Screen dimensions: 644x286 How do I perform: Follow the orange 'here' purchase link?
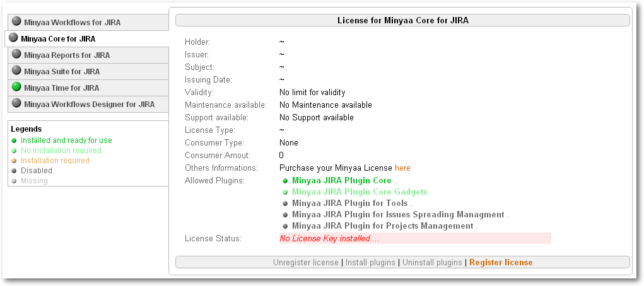tap(402, 168)
